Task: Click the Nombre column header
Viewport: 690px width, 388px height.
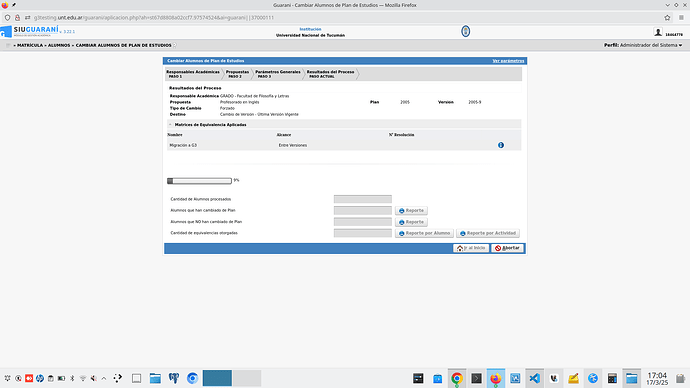Action: 175,135
